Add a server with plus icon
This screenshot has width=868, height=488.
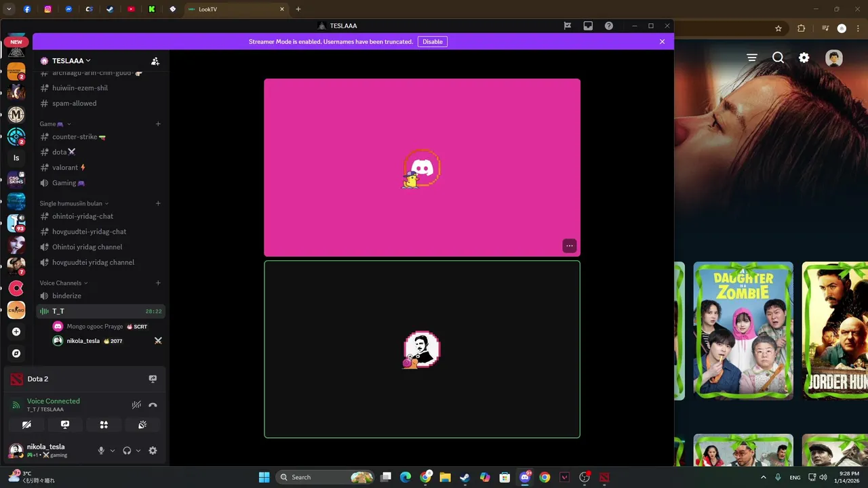(x=16, y=332)
